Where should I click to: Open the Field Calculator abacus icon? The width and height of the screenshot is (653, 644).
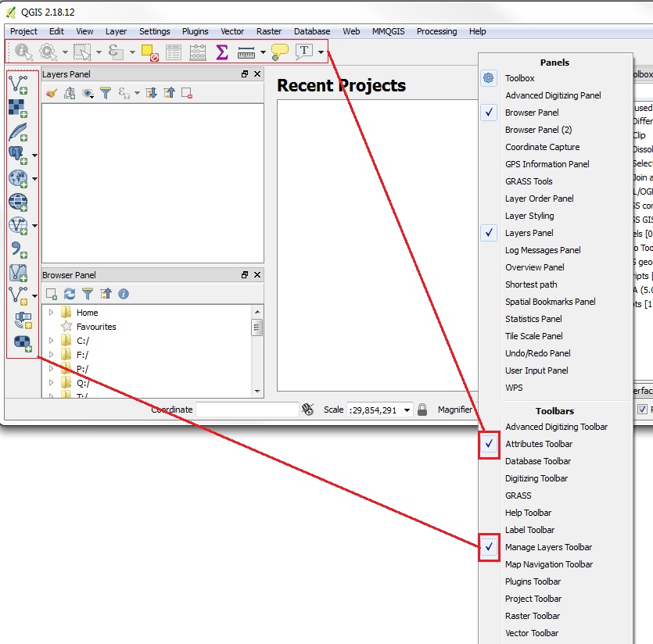198,52
